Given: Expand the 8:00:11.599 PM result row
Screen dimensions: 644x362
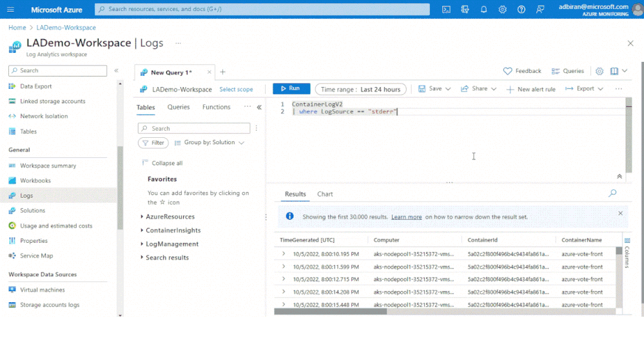Looking at the screenshot, I should pyautogui.click(x=284, y=267).
